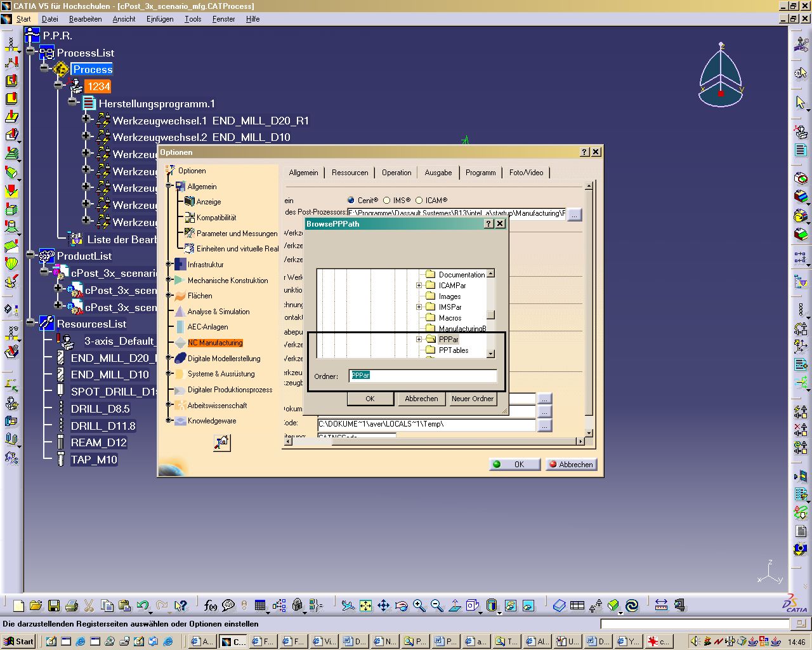This screenshot has height=650, width=812.
Task: Click the Normal View icon
Action: [455, 606]
